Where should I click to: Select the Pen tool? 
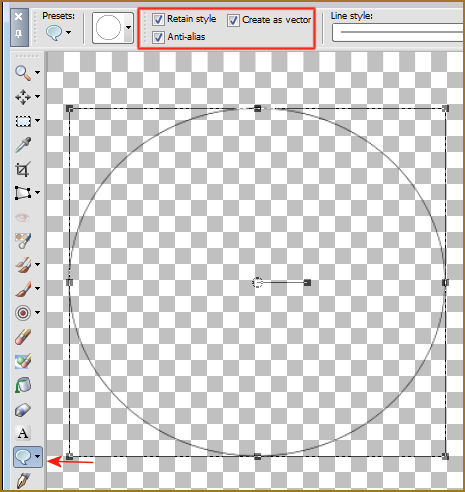coord(23,480)
